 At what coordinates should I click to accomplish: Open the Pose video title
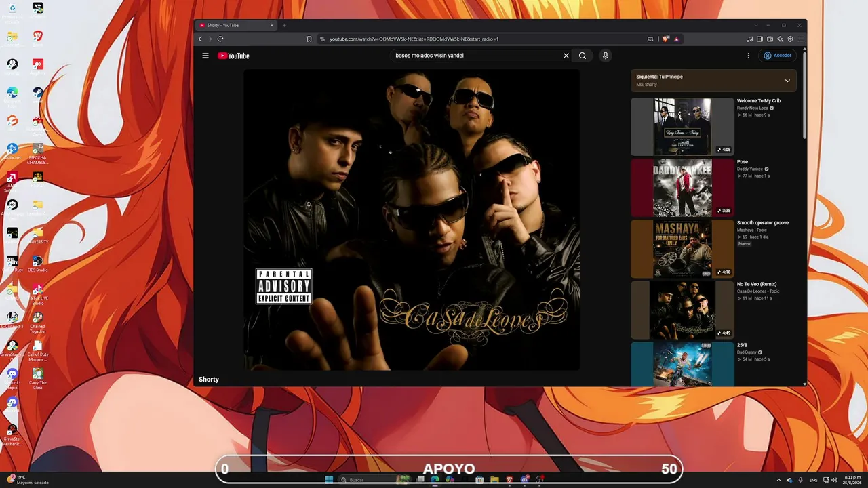pos(743,162)
